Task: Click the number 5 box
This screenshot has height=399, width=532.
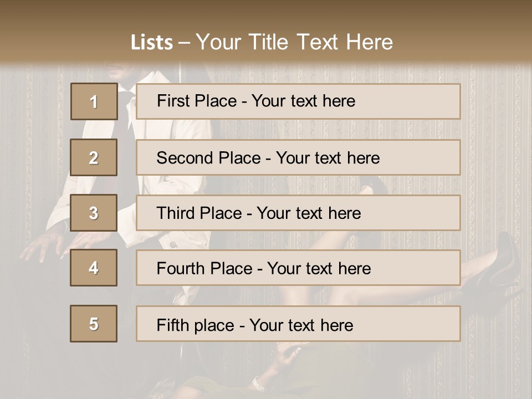Action: pos(94,324)
